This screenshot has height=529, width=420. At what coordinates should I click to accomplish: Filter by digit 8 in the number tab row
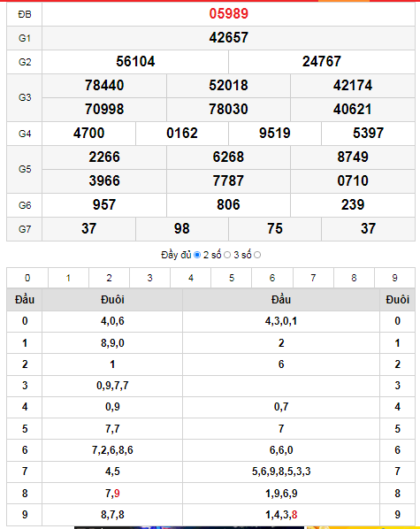tap(354, 278)
